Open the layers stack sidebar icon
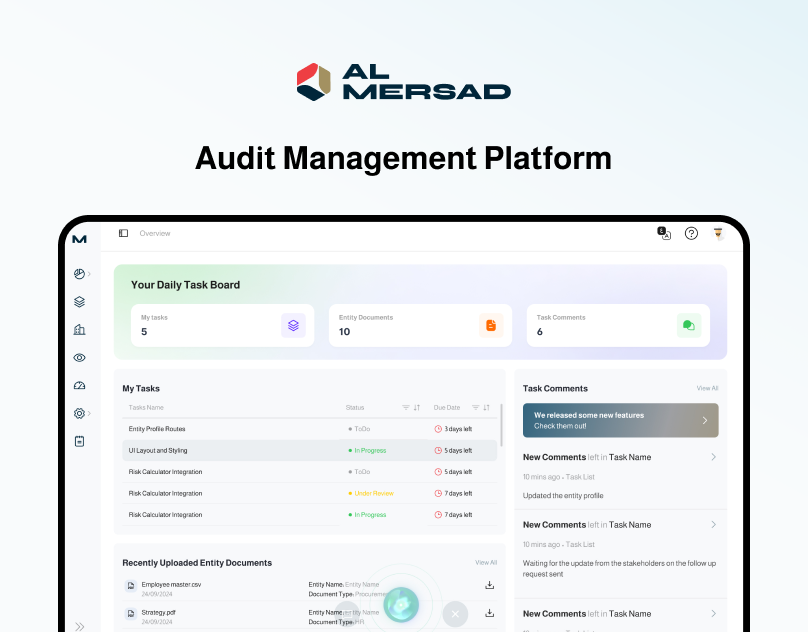 click(79, 302)
